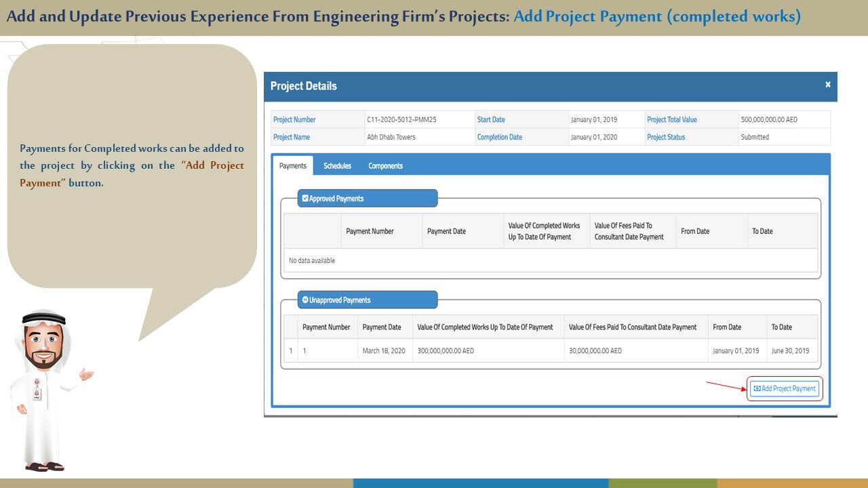Open the Components tab
Image resolution: width=868 pixels, height=488 pixels.
pos(385,166)
